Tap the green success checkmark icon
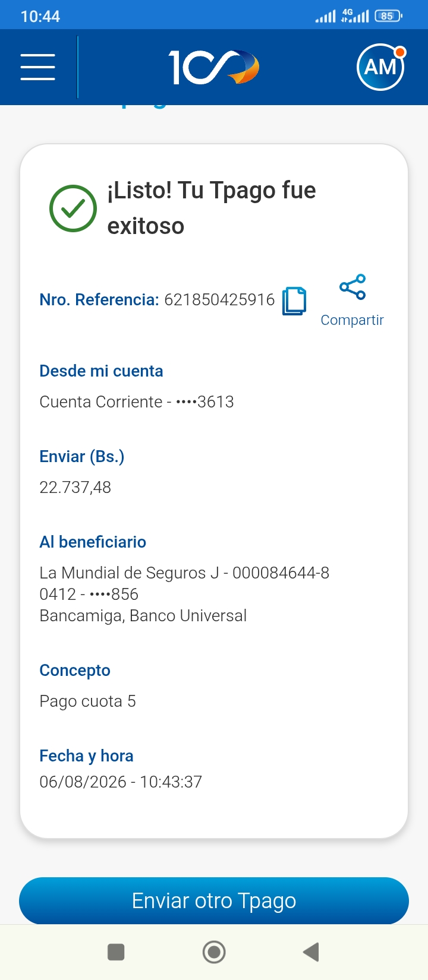 [73, 208]
